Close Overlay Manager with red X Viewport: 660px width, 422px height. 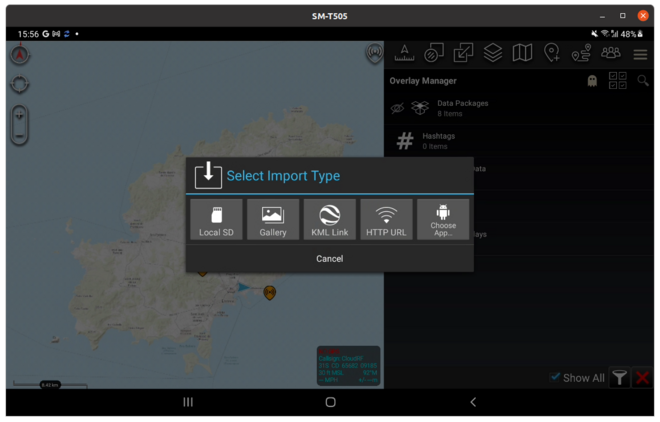(x=642, y=377)
